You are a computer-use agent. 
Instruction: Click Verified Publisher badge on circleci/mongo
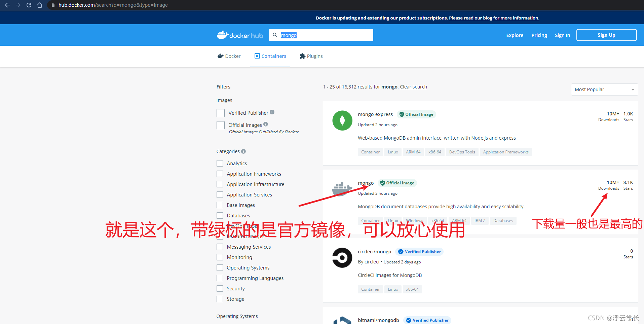coord(419,252)
